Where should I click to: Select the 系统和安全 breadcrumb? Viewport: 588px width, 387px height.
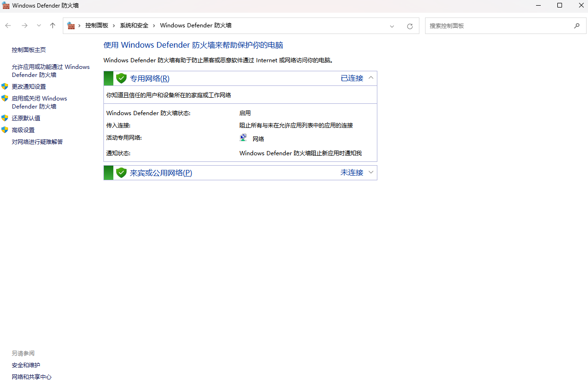point(134,25)
